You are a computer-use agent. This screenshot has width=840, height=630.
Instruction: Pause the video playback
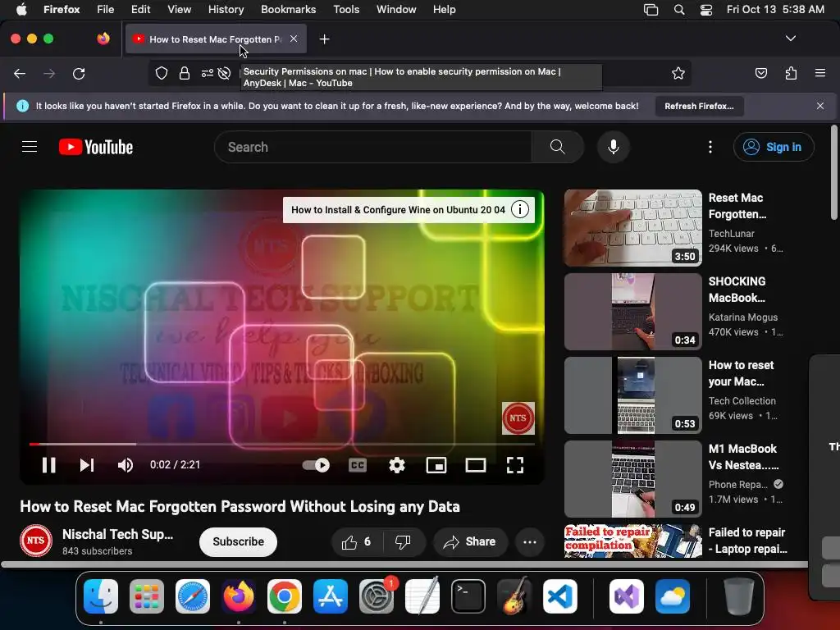click(48, 465)
